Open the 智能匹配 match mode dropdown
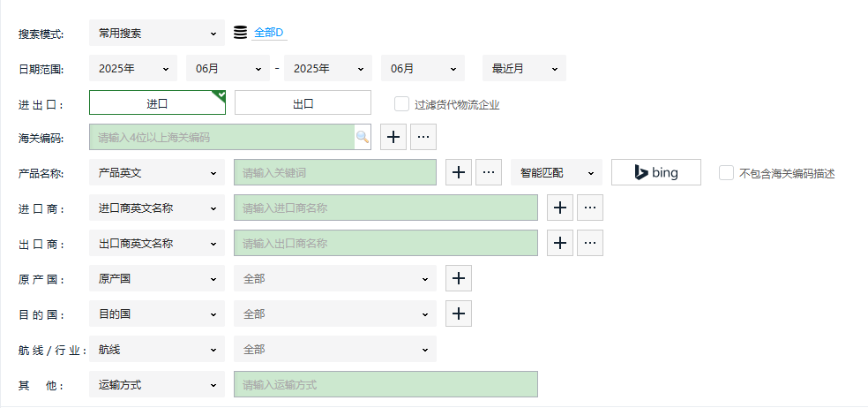The image size is (868, 408). 557,173
